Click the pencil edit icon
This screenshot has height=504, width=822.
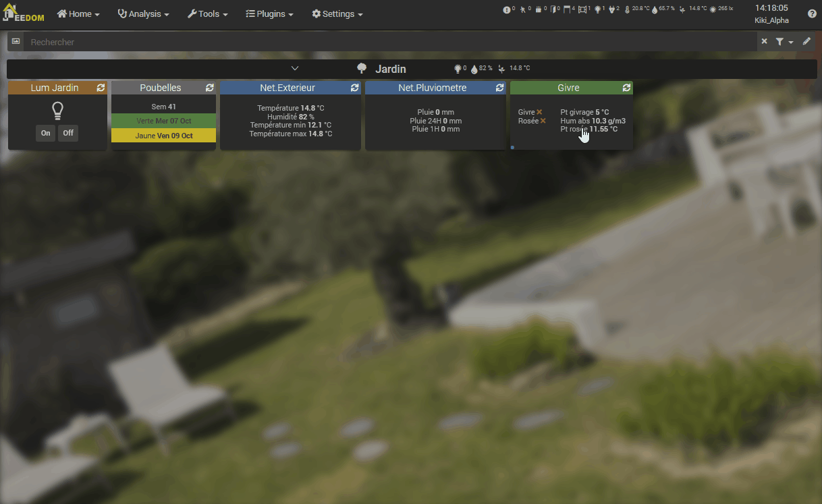(806, 42)
